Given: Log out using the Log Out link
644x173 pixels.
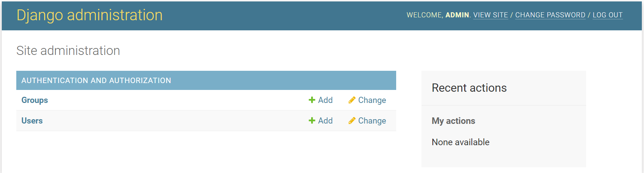Looking at the screenshot, I should coord(607,15).
